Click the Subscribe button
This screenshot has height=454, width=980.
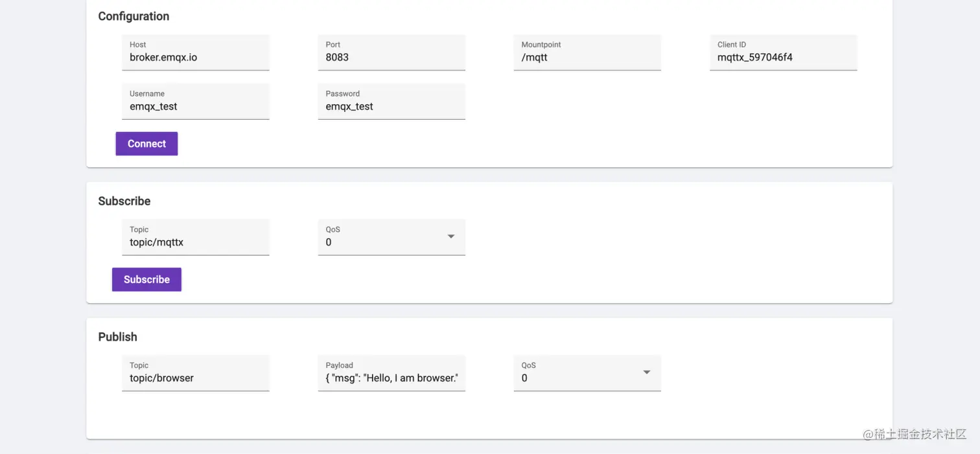[x=146, y=279]
